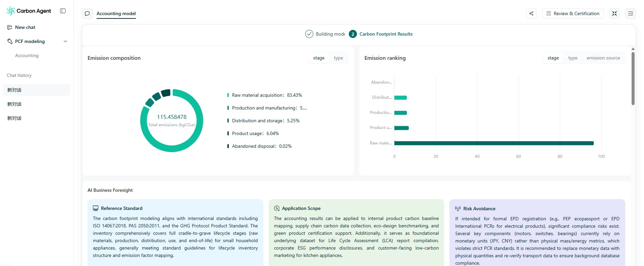644x266 pixels.
Task: Click the Distribution bar in ranking chart
Action: 400,98
